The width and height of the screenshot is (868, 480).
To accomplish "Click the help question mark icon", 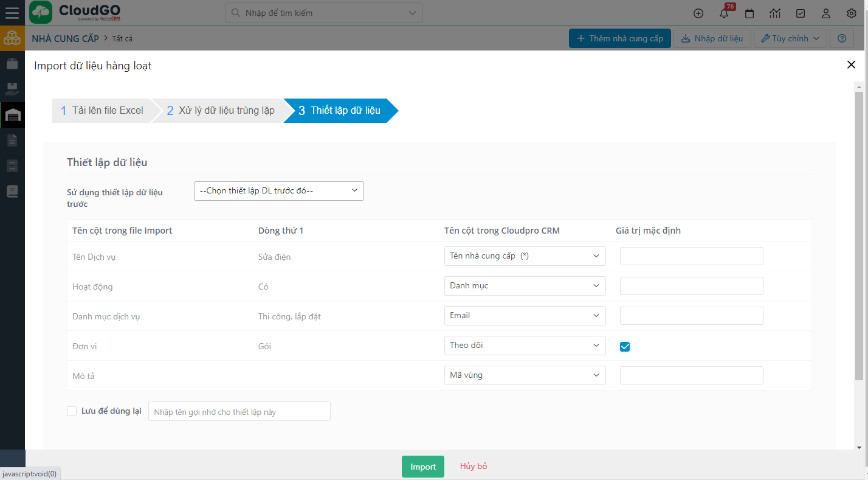I will coord(841,38).
